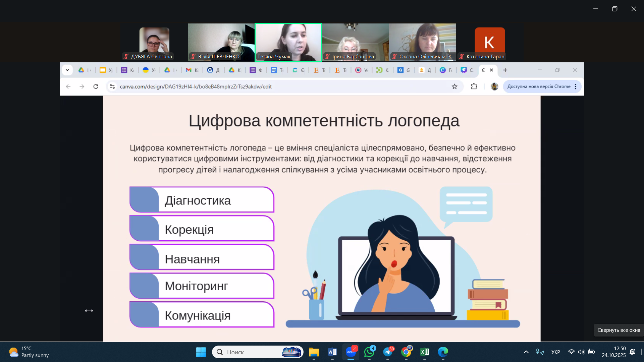Open the Chrome three-dot menu
Screen dimensions: 644x362
coord(576,86)
